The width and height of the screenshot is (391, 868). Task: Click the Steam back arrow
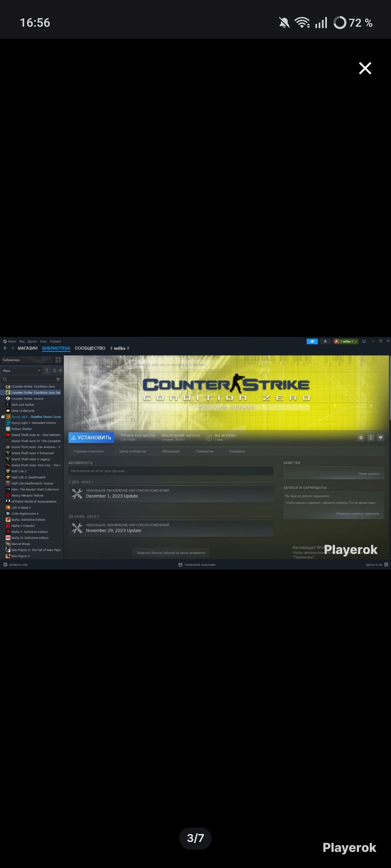point(5,348)
